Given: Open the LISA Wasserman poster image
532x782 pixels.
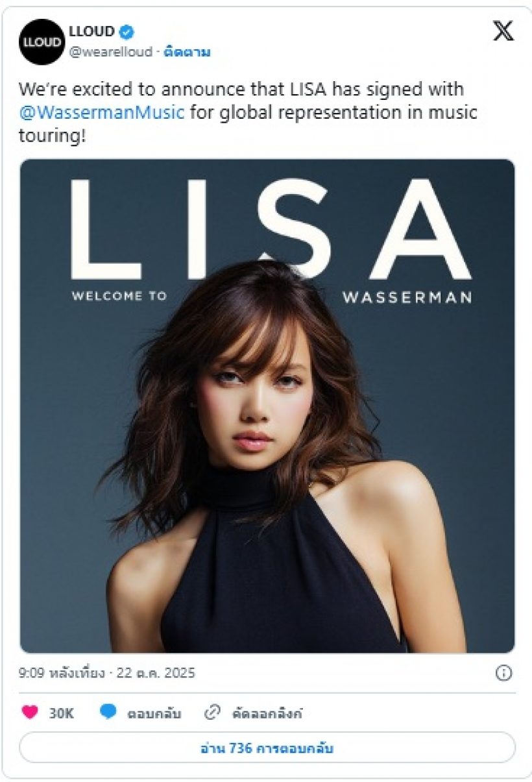Looking at the screenshot, I should click(267, 406).
